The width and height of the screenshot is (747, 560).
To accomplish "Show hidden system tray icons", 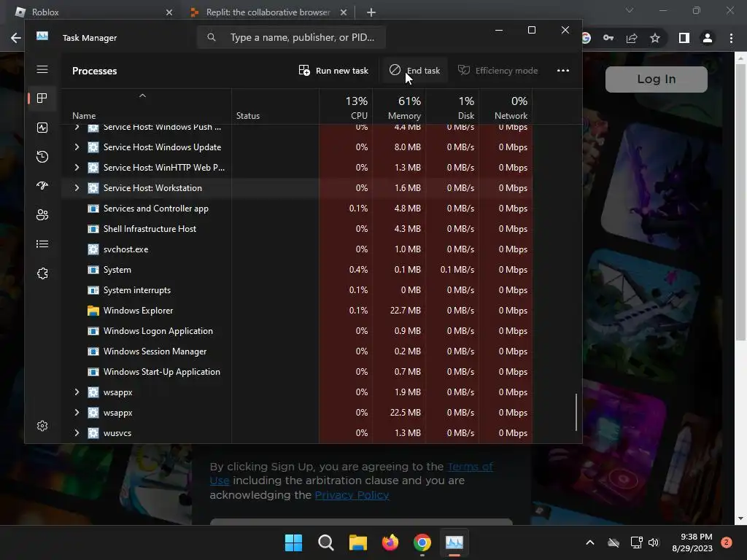I will click(x=589, y=542).
